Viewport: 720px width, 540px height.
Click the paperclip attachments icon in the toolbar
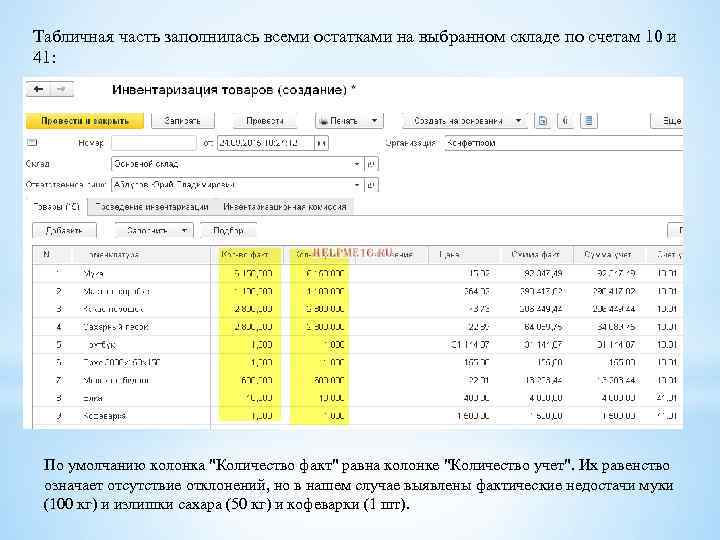(x=565, y=121)
